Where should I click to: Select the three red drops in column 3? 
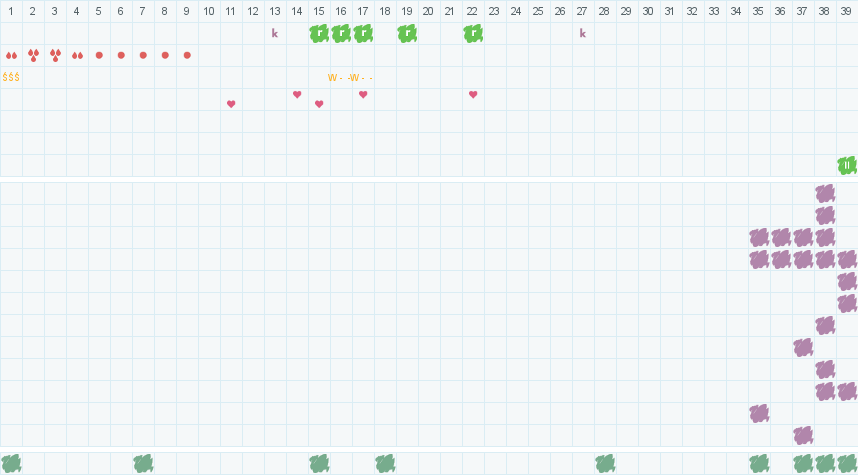55,55
